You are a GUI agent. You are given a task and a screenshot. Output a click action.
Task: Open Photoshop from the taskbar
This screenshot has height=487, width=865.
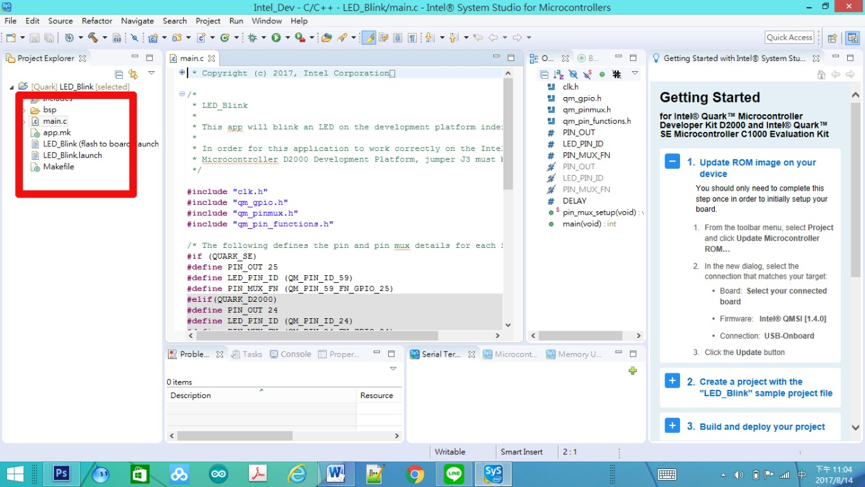61,474
